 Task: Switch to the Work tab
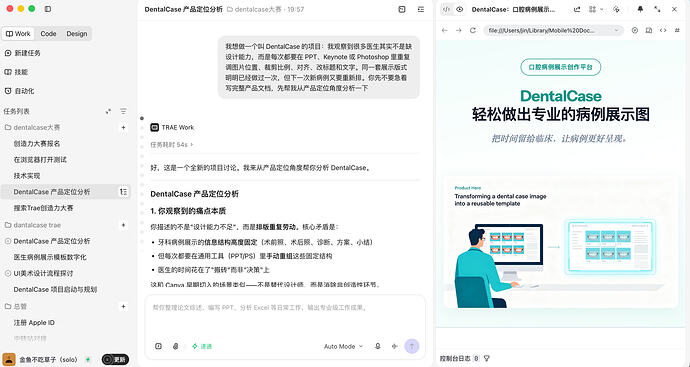[18, 33]
